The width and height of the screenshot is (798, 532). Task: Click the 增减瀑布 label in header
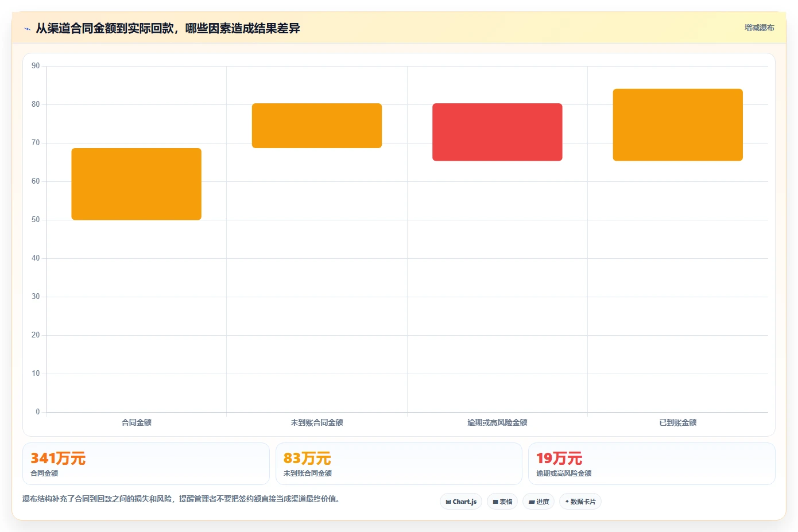[759, 28]
